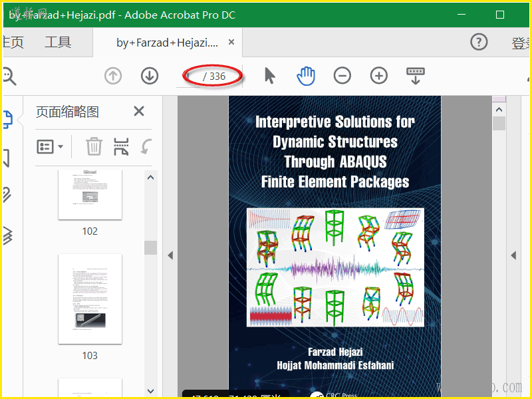
Task: Open page thumbnails sidebar icon
Action: click(8, 120)
